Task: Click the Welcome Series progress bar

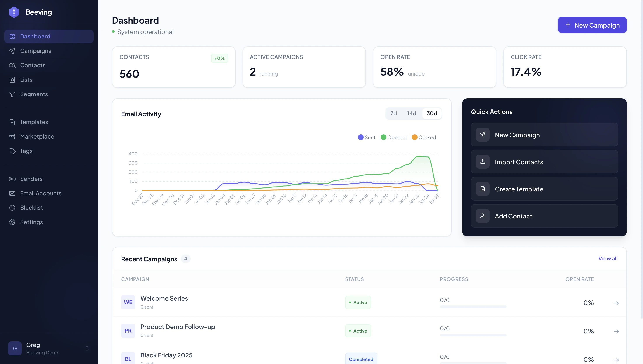Action: pos(473,307)
